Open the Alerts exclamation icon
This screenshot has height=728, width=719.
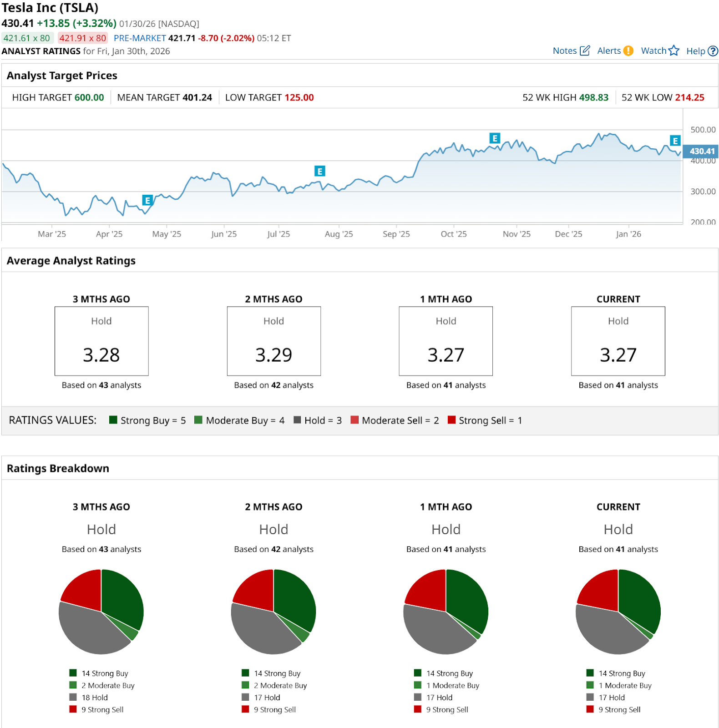point(628,51)
